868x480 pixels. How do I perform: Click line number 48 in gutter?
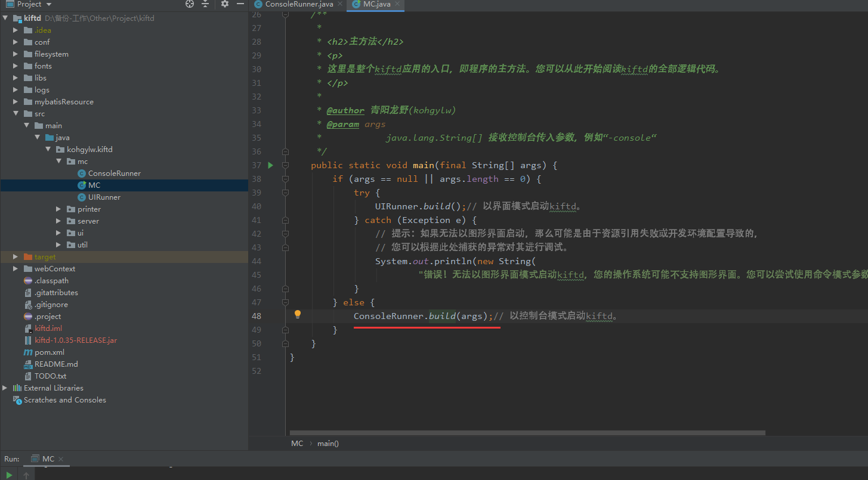pos(257,315)
